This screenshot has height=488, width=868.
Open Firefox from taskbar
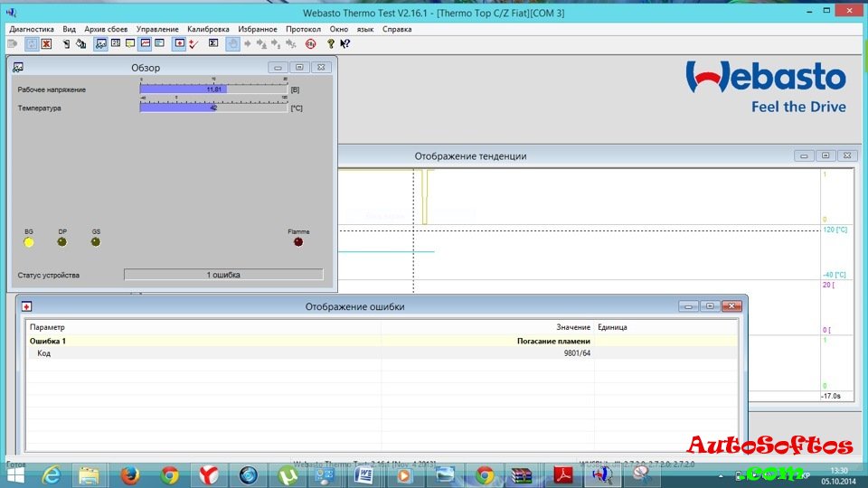click(x=130, y=475)
